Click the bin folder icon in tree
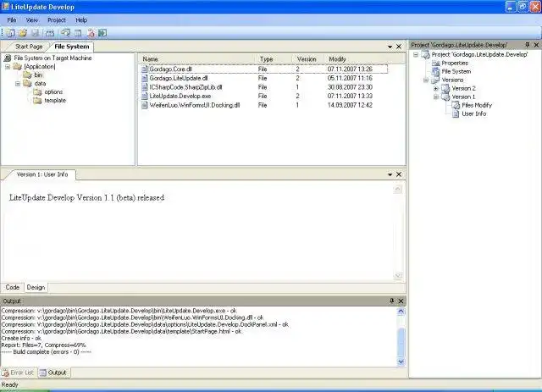Viewport: 542px width, 392px height. pyautogui.click(x=27, y=75)
